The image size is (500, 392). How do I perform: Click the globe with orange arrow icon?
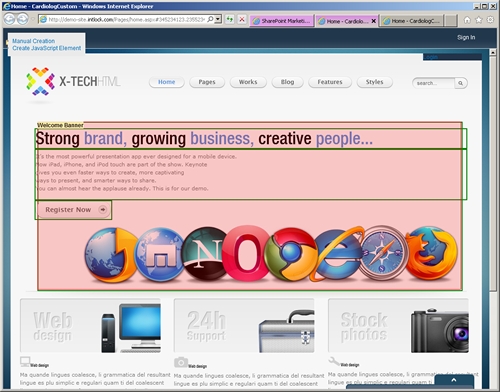tap(111, 255)
